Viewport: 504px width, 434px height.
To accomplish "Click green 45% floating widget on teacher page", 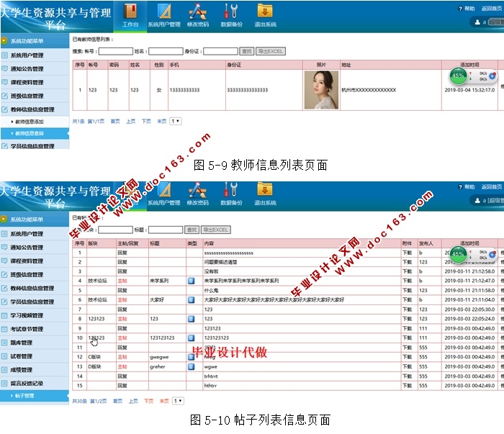I will coord(458,76).
